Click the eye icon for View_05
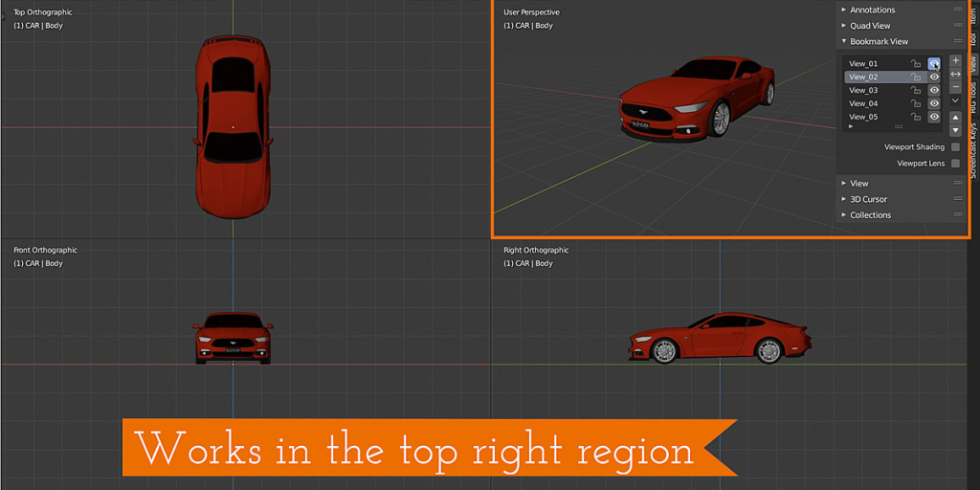Image resolution: width=980 pixels, height=490 pixels. 934,117
